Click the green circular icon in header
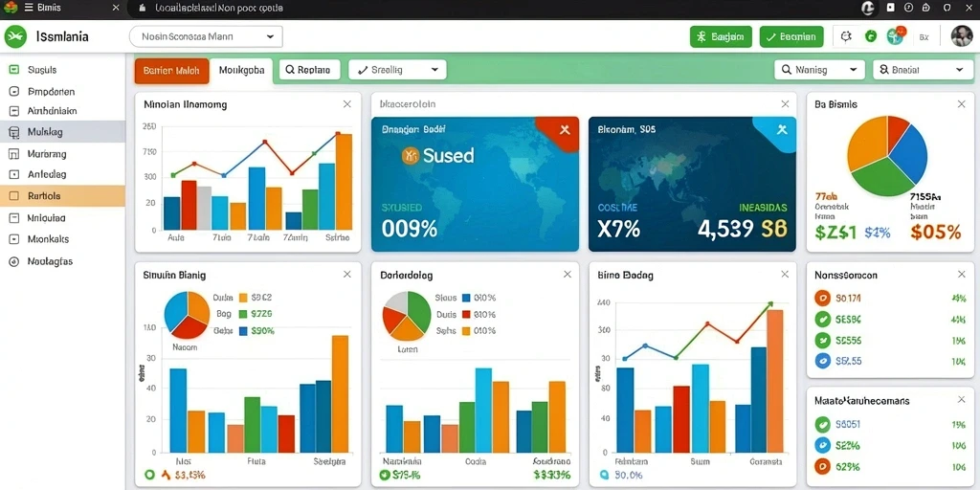The image size is (980, 490). [871, 37]
